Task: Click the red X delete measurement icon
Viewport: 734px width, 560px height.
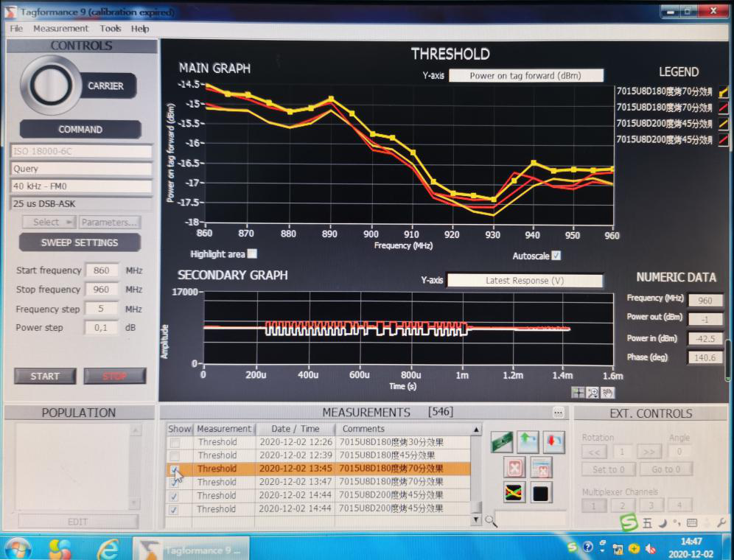Action: pos(514,467)
